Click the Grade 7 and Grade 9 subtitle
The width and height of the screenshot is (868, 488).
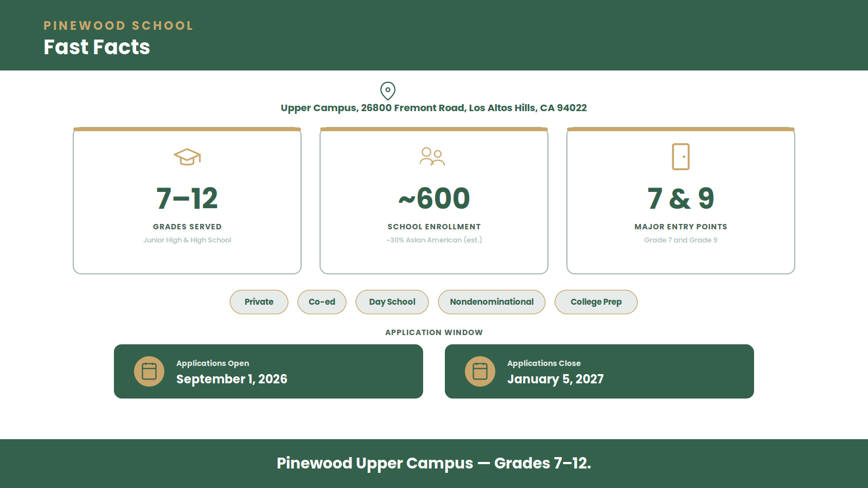[x=681, y=240]
